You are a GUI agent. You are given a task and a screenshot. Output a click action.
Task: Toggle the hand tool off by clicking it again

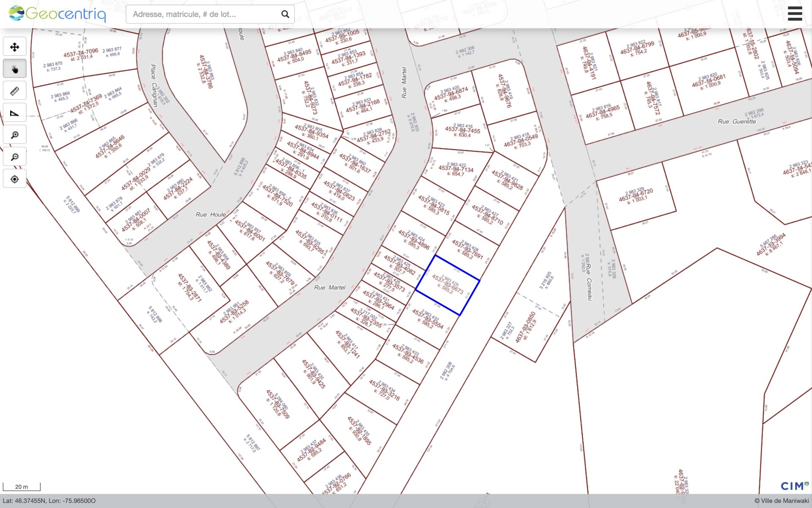point(14,68)
